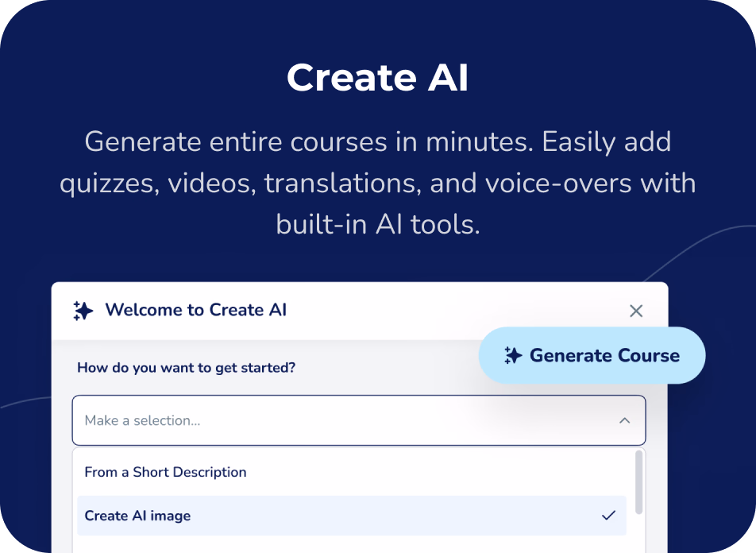Image resolution: width=756 pixels, height=553 pixels.
Task: Click the upward chevron on the selection field
Action: [x=624, y=420]
